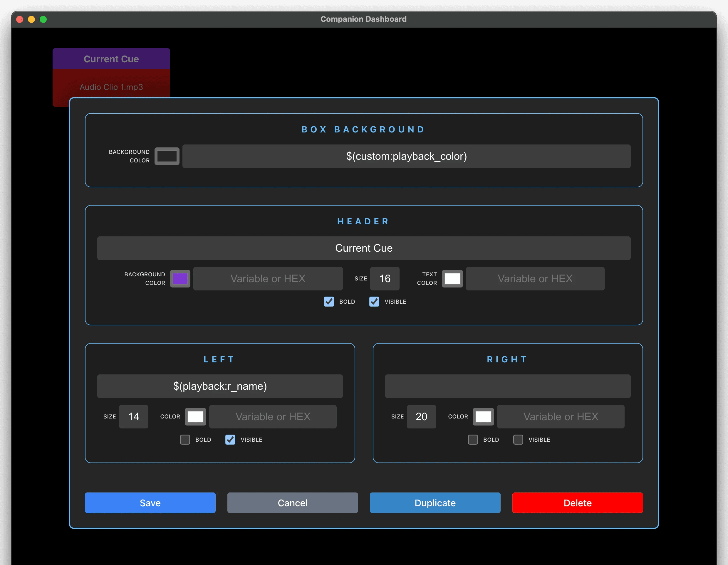Viewport: 728px width, 565px height.
Task: Uncheck Header Visible checkbox
Action: click(x=374, y=302)
